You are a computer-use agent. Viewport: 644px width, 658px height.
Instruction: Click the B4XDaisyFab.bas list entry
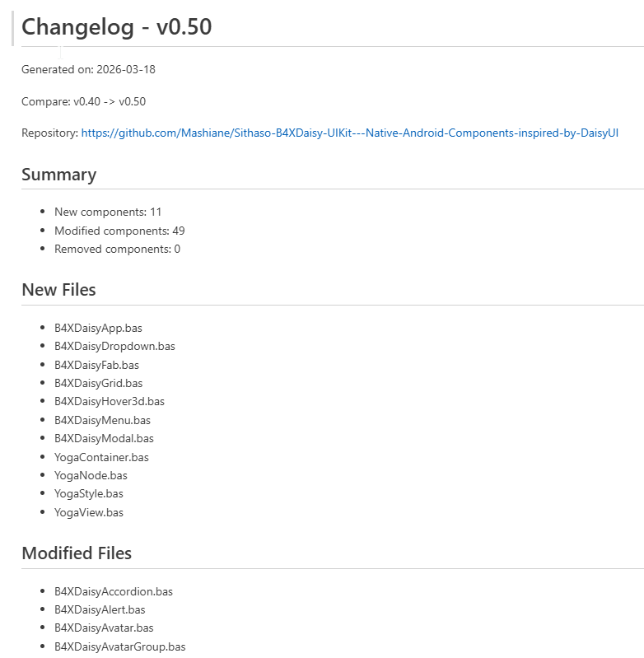(x=96, y=365)
